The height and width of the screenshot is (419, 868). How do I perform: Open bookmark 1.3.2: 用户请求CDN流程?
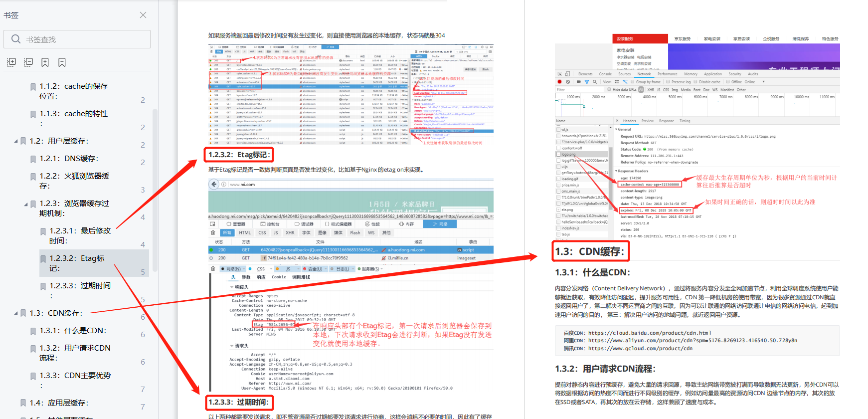click(75, 353)
